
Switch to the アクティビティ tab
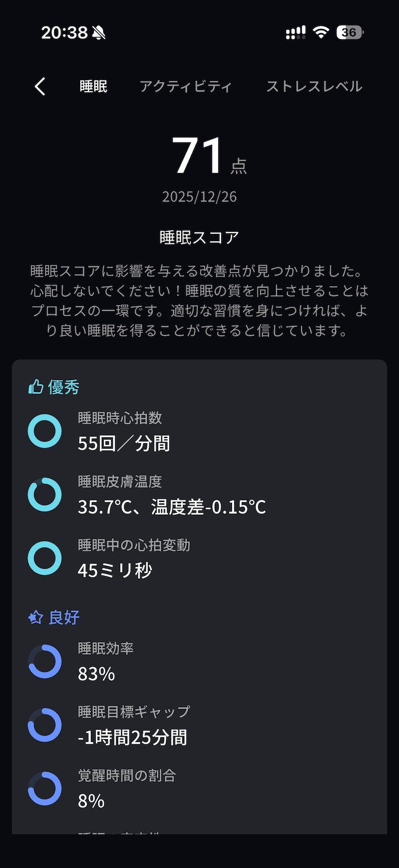point(186,87)
